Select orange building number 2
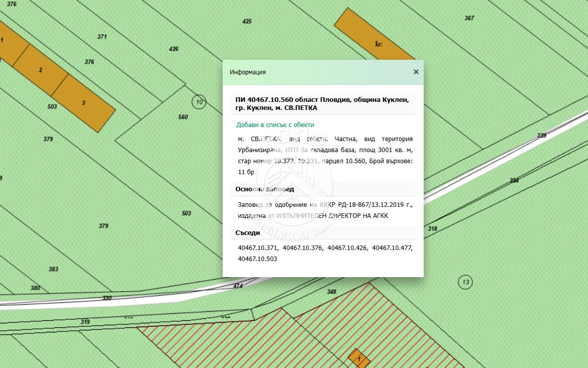Viewport: 588px width, 368px height. pos(40,70)
